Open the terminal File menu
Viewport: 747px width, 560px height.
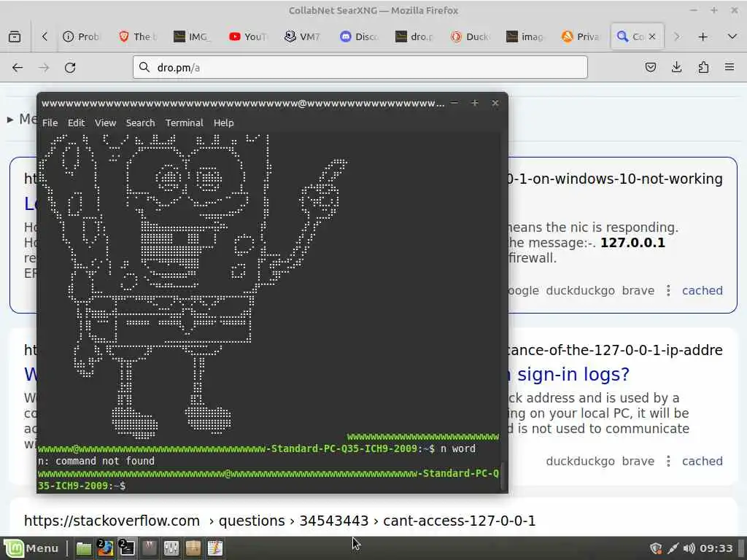[x=50, y=122]
